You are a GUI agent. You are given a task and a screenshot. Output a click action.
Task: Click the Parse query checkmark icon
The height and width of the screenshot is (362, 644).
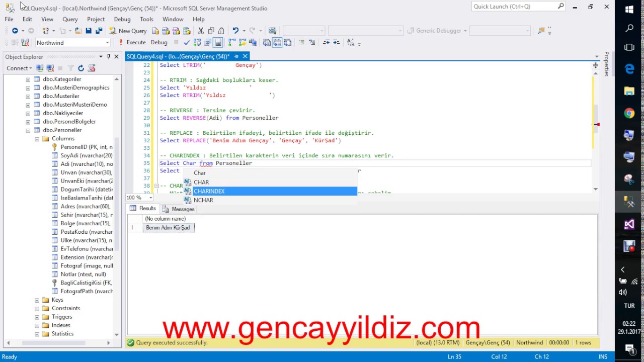point(187,43)
